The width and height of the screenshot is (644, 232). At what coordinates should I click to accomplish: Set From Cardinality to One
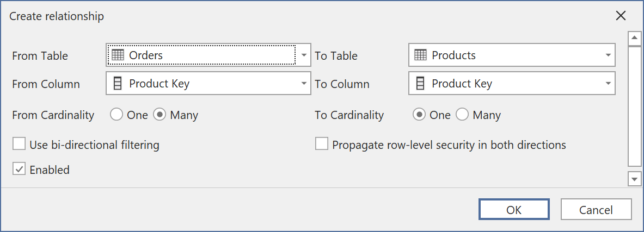pos(116,115)
